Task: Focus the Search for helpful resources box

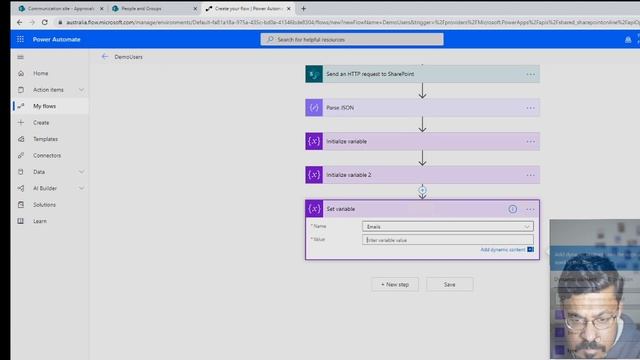Action: (352, 39)
